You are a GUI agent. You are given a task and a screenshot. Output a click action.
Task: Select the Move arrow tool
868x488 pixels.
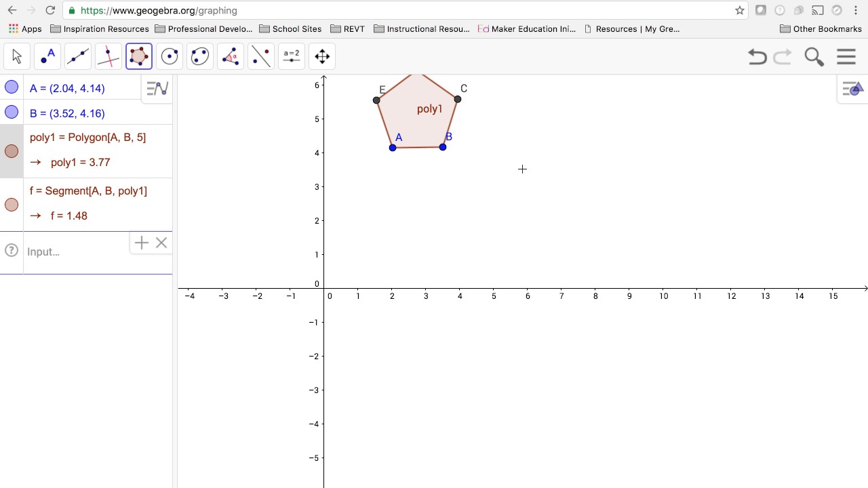17,56
